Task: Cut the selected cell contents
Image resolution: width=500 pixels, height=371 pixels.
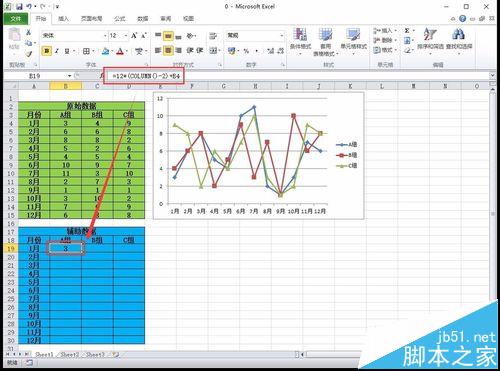Action: pos(29,33)
